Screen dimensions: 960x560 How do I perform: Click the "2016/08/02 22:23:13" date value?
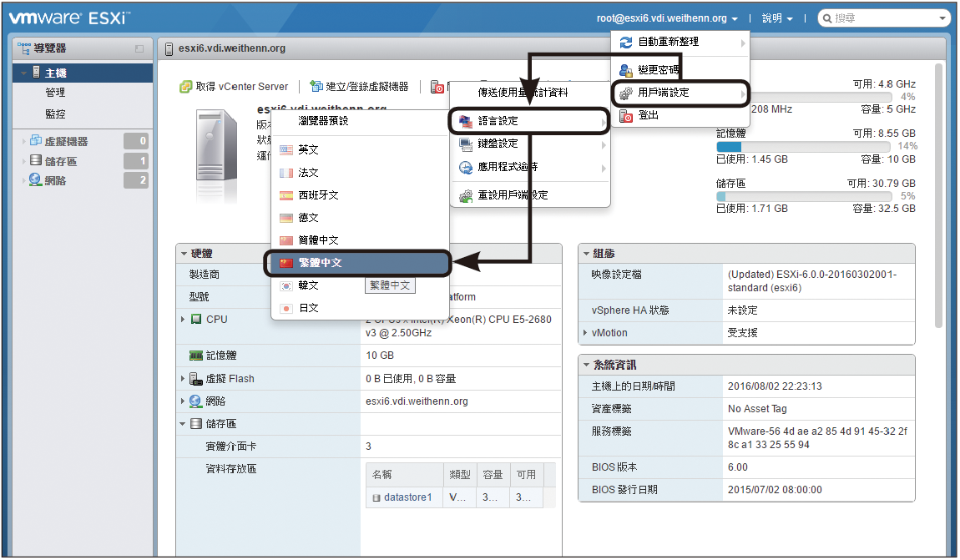pyautogui.click(x=775, y=386)
